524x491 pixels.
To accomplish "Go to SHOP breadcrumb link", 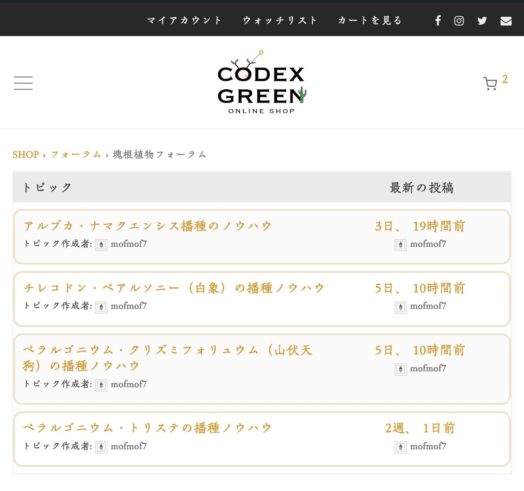I will [x=26, y=154].
